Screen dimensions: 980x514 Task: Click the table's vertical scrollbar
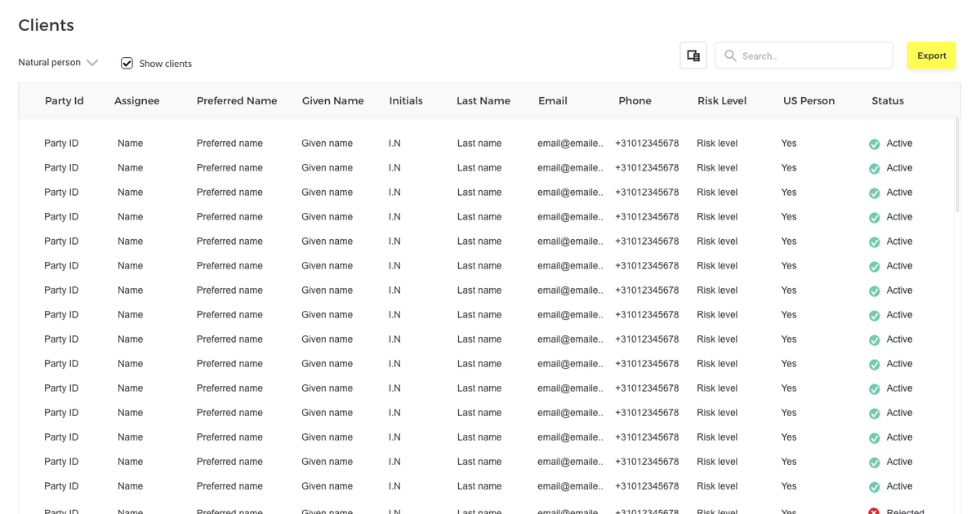click(x=957, y=163)
